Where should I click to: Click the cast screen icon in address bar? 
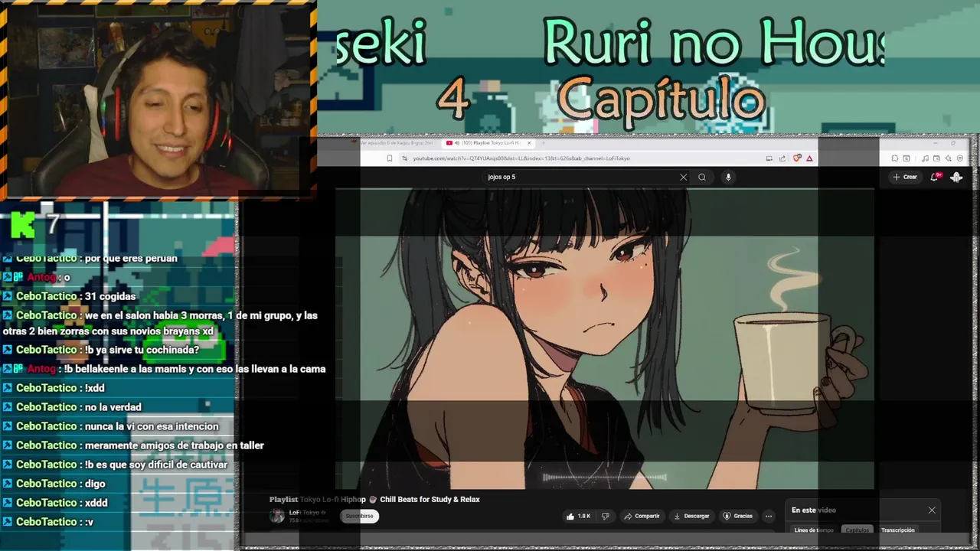click(769, 158)
